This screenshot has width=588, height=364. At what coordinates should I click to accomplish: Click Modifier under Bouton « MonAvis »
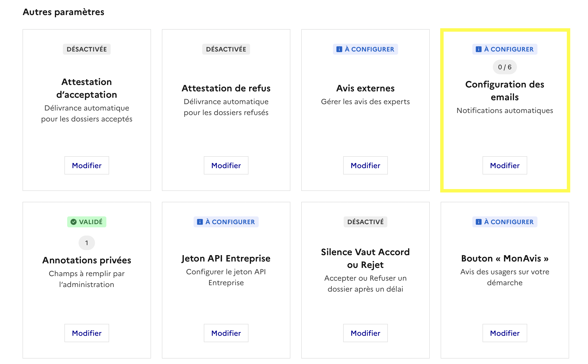(504, 333)
